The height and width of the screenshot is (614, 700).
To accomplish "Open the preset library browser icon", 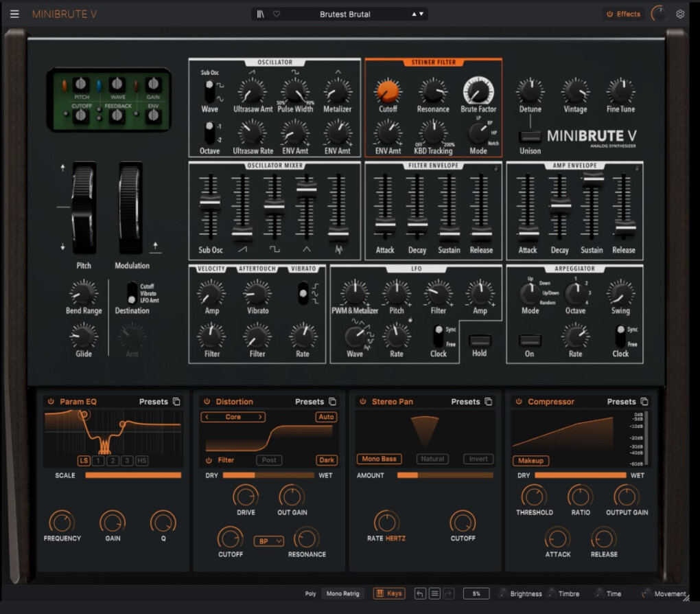I will (x=261, y=14).
